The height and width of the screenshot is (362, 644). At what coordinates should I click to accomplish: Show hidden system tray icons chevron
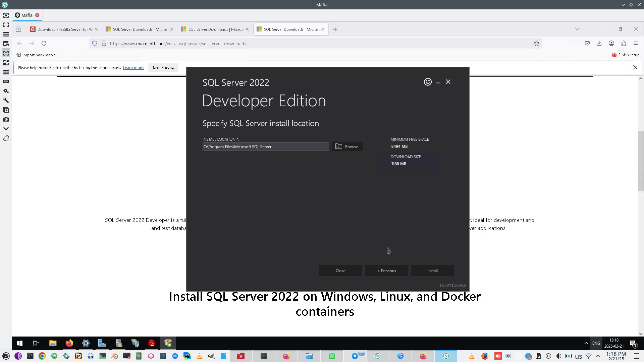click(586, 343)
